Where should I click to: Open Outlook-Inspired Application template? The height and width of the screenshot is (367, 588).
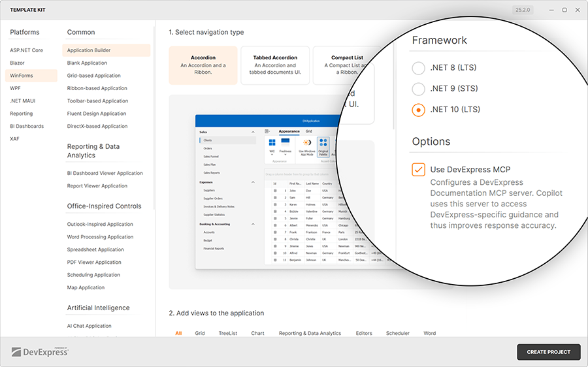pos(100,224)
